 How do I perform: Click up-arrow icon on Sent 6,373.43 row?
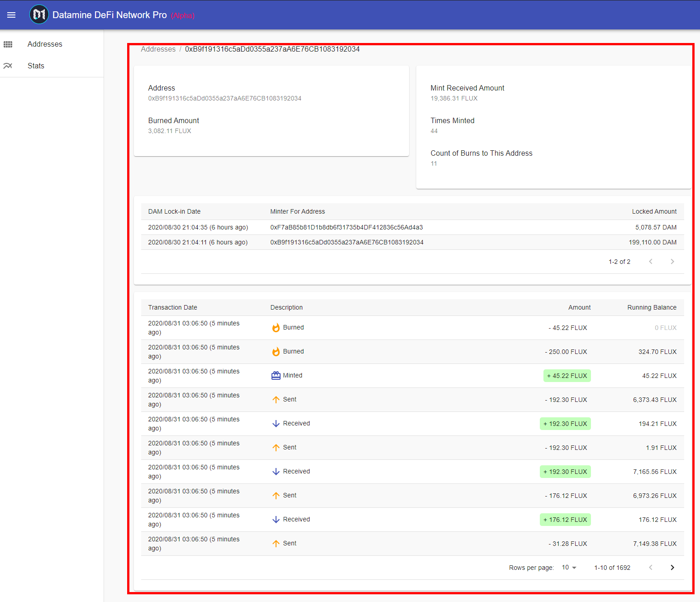276,400
